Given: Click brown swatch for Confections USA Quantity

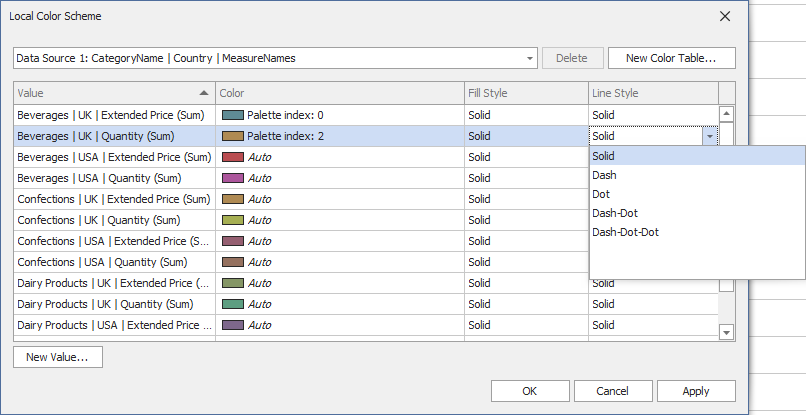Looking at the screenshot, I should (x=232, y=262).
